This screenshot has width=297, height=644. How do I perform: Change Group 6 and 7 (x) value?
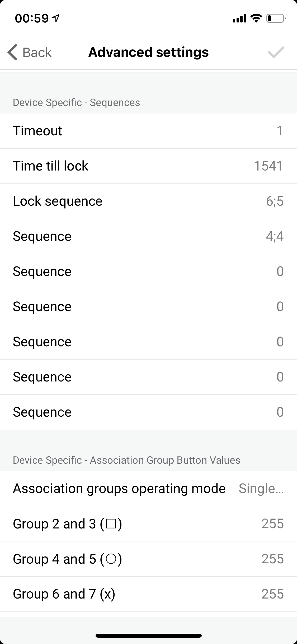[272, 594]
